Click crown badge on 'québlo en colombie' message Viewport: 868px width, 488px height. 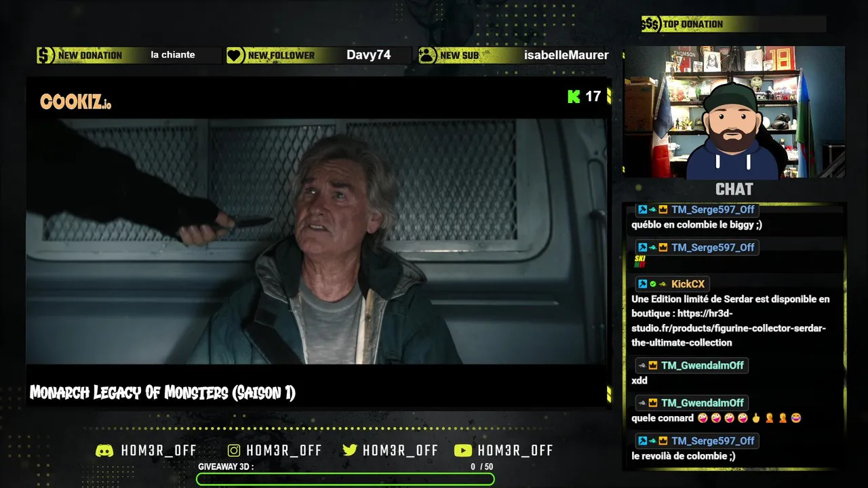coord(663,209)
